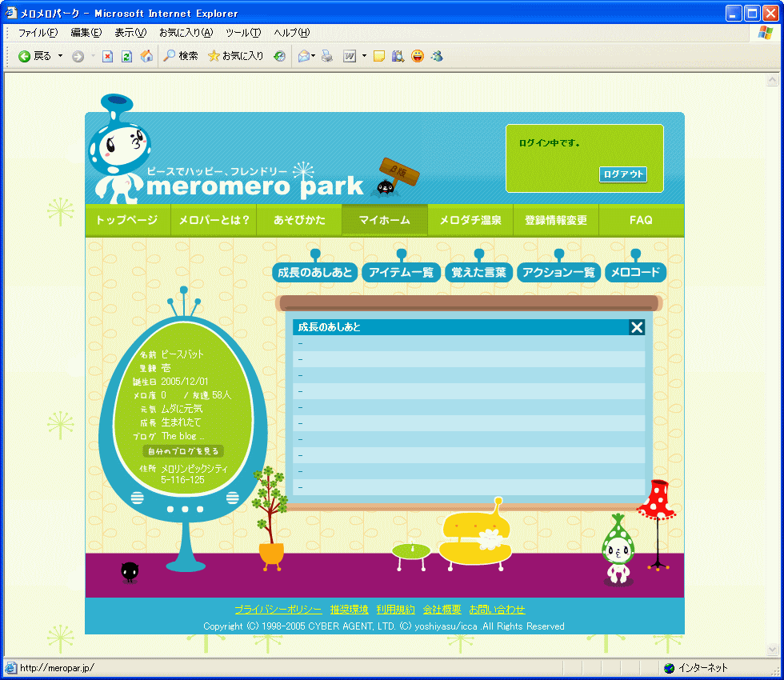
Task: Close the 成長のあしあと panel with X
Action: pyautogui.click(x=637, y=326)
